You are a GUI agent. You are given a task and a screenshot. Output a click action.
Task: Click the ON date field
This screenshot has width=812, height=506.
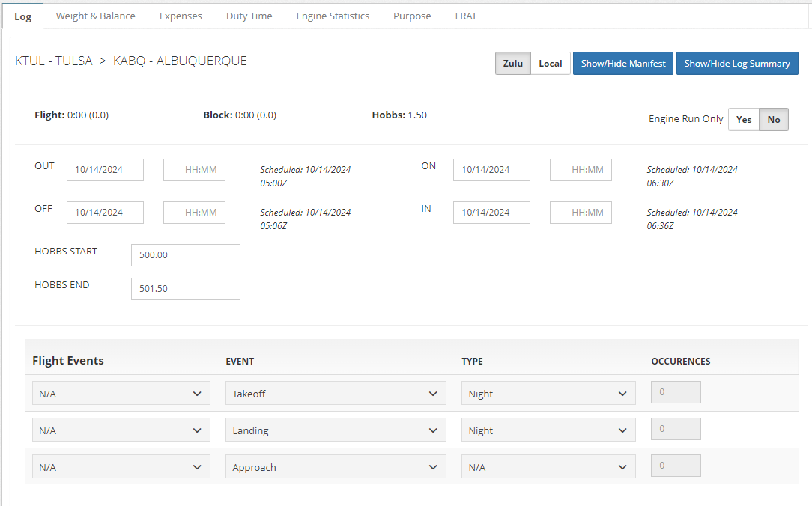(491, 170)
